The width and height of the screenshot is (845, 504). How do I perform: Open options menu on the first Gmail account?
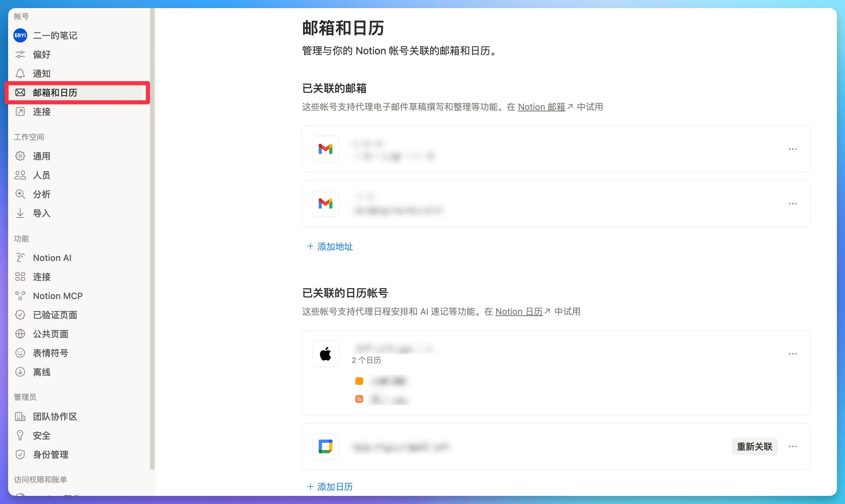click(x=793, y=149)
